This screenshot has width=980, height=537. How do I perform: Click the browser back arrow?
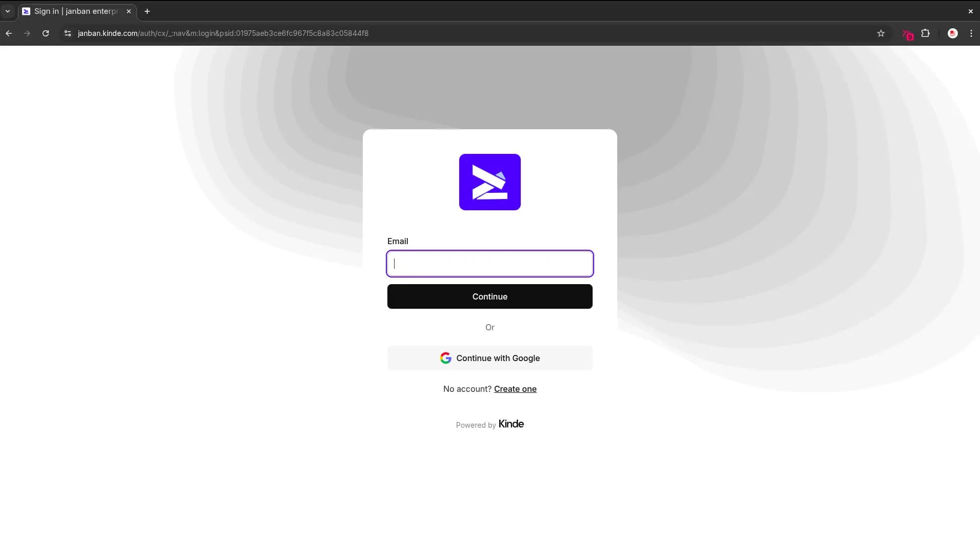[x=9, y=33]
